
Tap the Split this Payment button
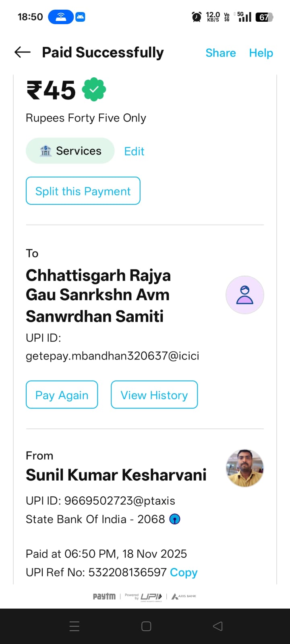(x=83, y=191)
